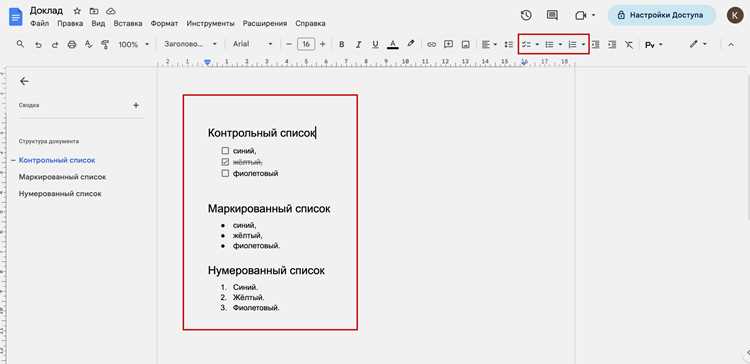Toggle italic formatting
This screenshot has width=750, height=364.
pos(358,44)
